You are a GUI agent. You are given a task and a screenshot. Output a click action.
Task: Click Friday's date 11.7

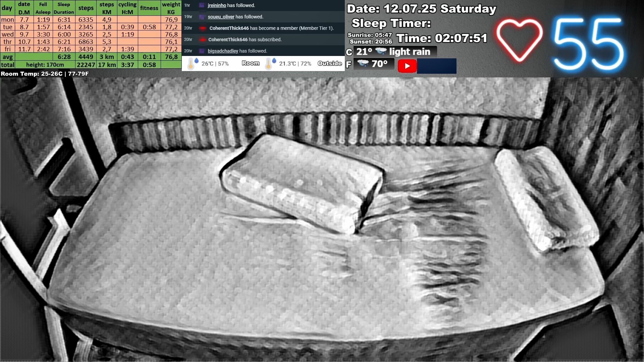(x=24, y=49)
